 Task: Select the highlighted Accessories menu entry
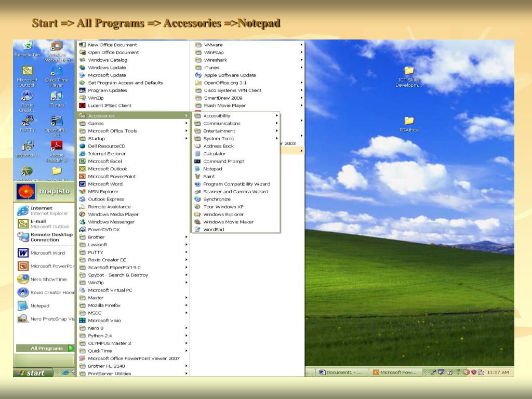(x=134, y=116)
